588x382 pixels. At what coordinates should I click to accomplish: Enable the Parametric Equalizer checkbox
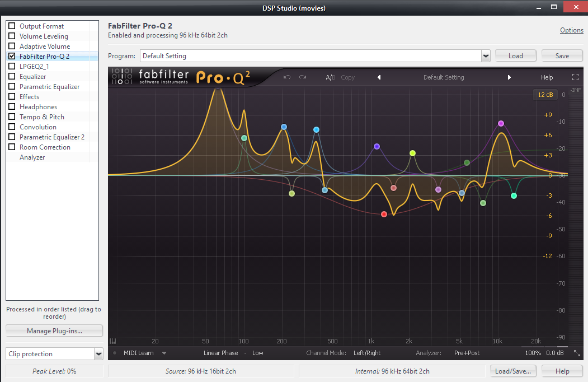12,86
